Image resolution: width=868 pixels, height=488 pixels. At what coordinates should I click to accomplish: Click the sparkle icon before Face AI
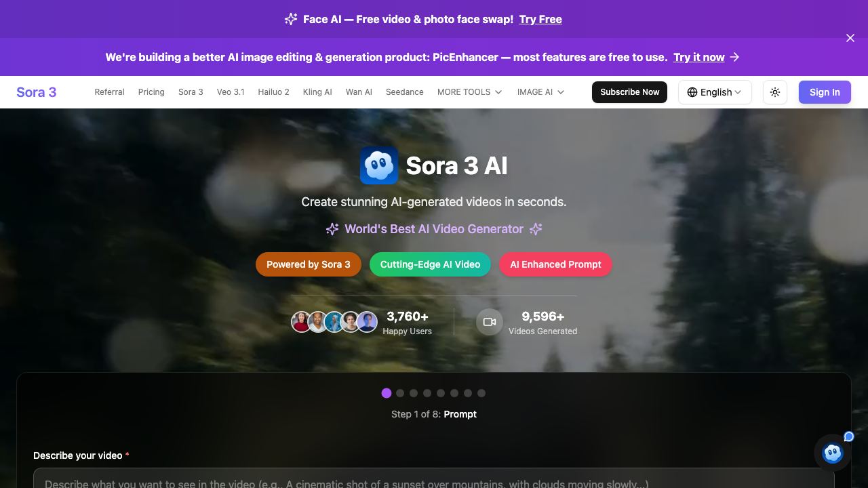(291, 19)
